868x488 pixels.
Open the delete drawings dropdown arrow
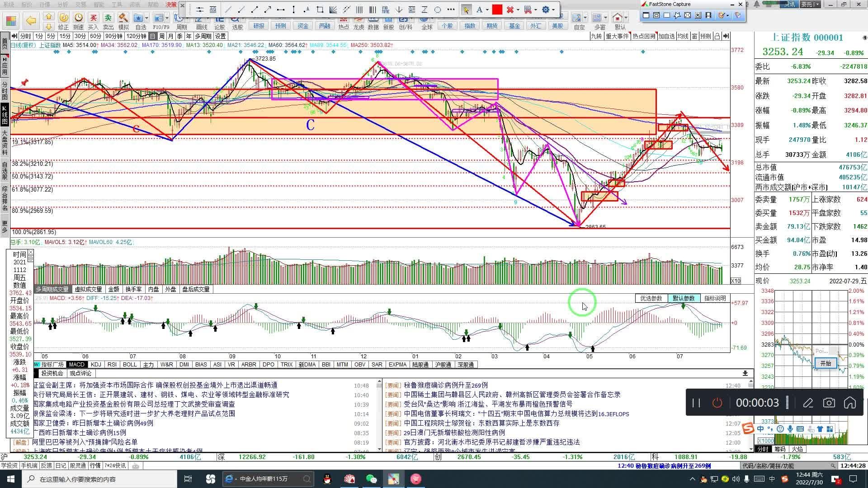[518, 9]
